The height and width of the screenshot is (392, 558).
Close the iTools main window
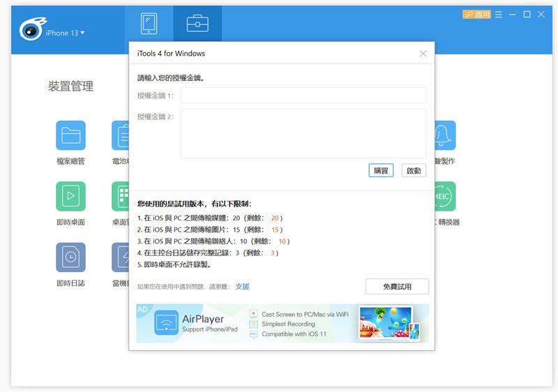pos(541,14)
